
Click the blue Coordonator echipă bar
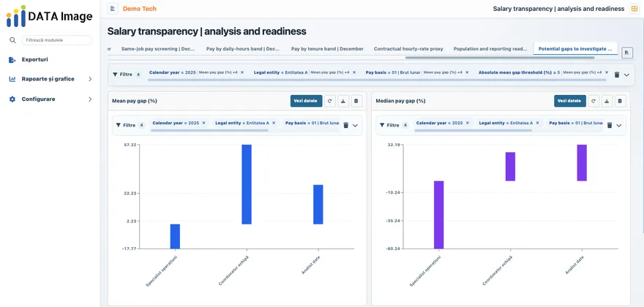click(x=247, y=184)
